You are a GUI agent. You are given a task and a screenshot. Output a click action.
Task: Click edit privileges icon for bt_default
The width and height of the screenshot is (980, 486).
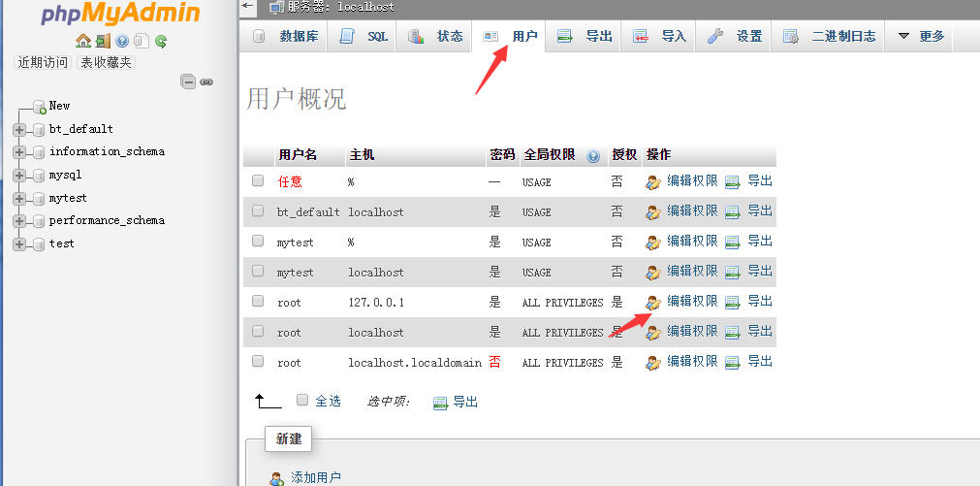653,212
